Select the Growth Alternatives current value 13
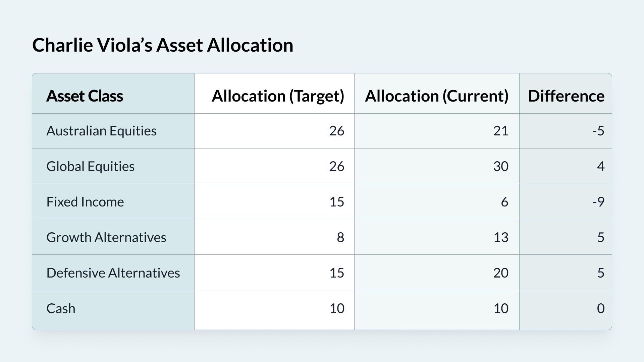This screenshot has width=644, height=362. pos(500,237)
